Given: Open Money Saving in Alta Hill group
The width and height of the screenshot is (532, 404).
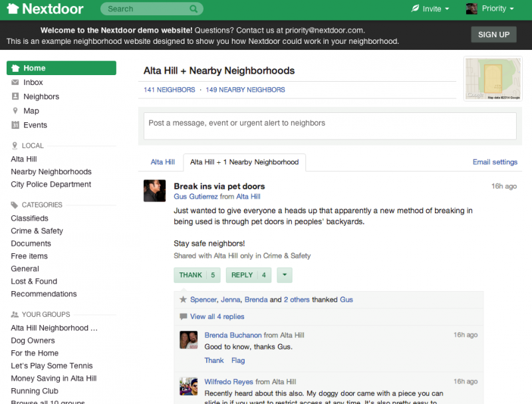Looking at the screenshot, I should tap(54, 378).
